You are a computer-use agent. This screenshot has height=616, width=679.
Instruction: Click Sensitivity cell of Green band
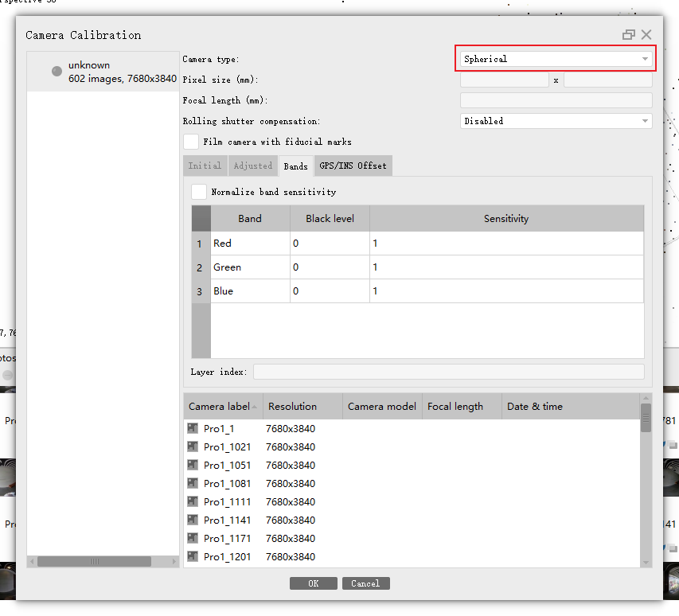click(x=506, y=267)
